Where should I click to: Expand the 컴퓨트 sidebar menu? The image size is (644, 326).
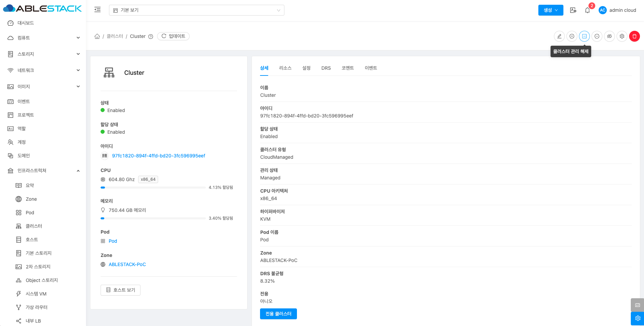pyautogui.click(x=43, y=38)
